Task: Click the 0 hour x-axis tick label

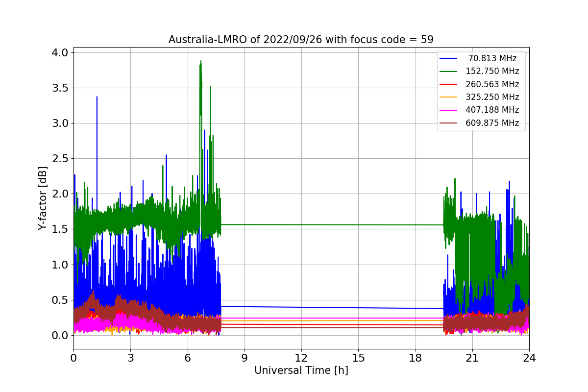Action: tap(73, 358)
